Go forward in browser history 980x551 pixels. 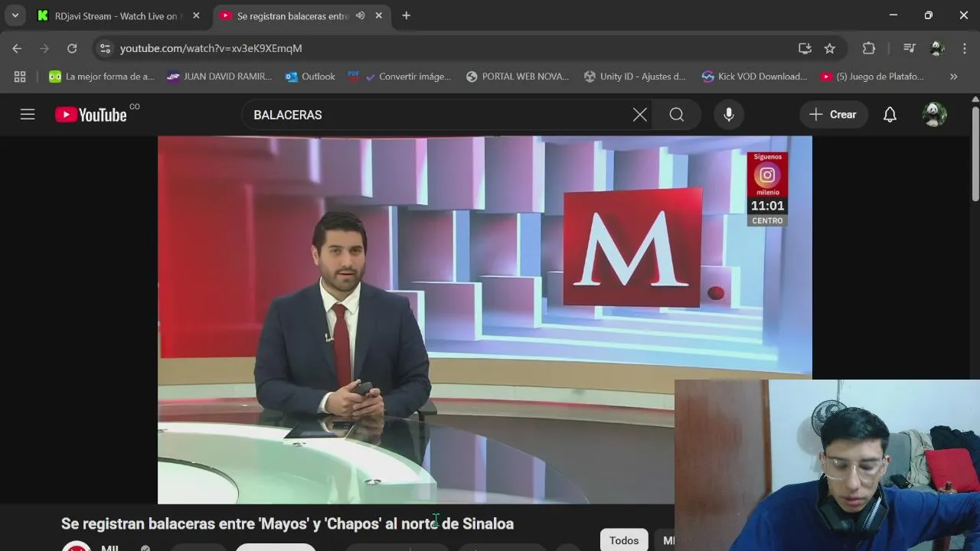pyautogui.click(x=44, y=48)
